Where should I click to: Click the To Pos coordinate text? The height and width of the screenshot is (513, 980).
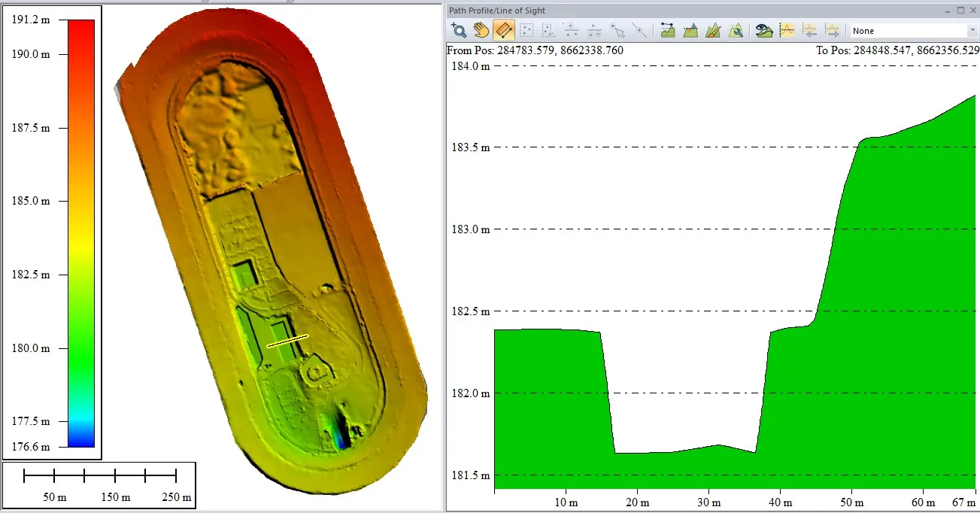click(898, 50)
